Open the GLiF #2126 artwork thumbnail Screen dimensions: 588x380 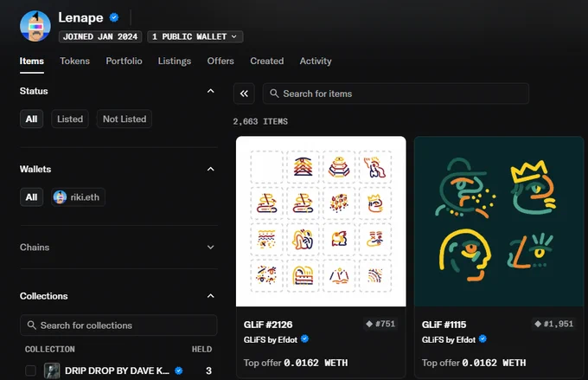pos(321,222)
